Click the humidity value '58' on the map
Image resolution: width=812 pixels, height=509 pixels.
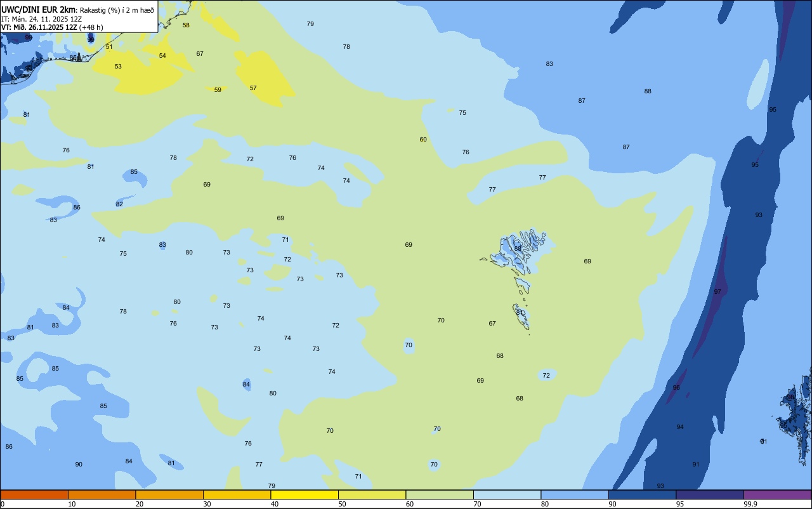point(186,25)
